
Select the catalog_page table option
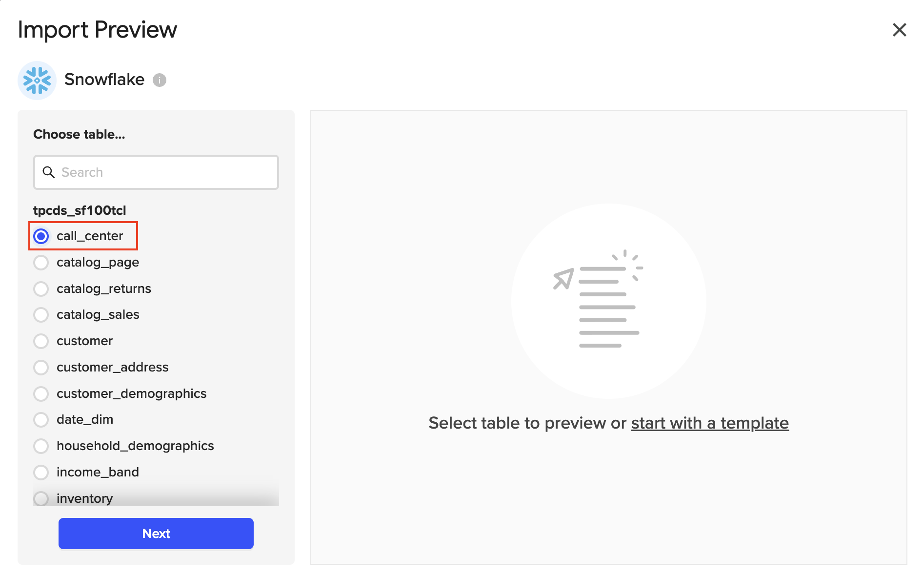[41, 263]
